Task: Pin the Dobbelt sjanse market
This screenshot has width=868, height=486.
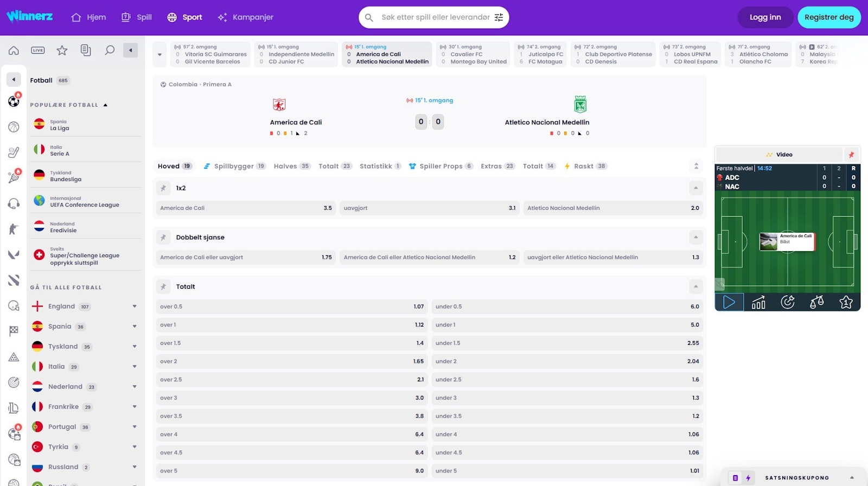Action: tap(163, 238)
